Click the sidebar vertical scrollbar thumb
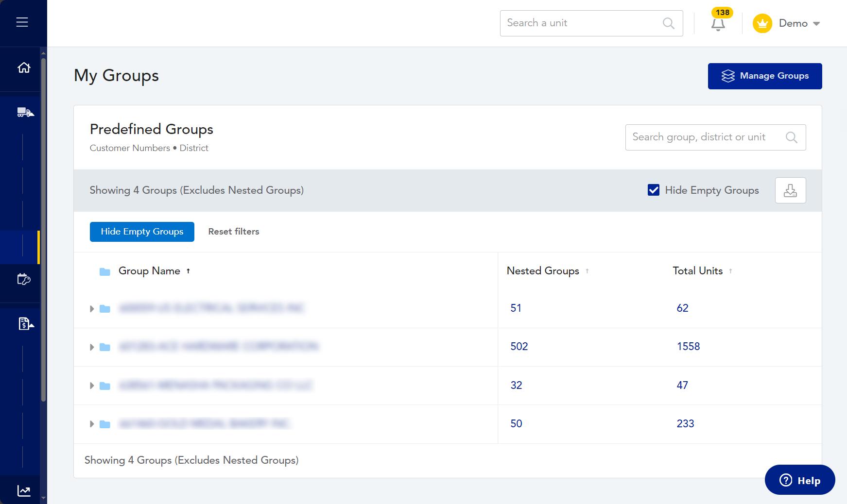 tap(43, 228)
